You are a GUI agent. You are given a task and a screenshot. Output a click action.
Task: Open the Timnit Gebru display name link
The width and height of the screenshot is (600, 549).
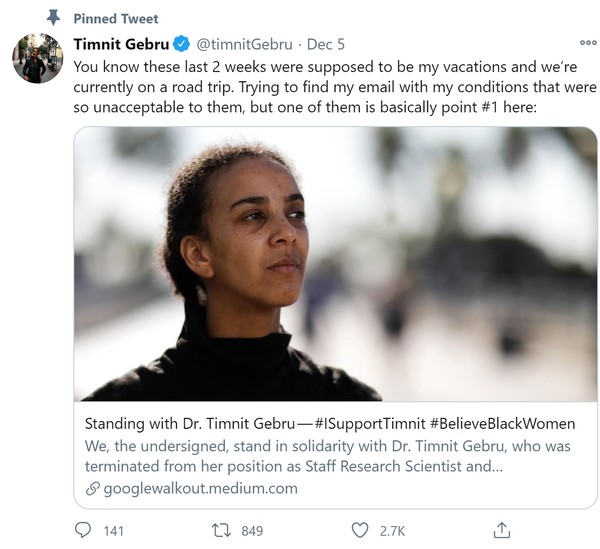pyautogui.click(x=120, y=43)
